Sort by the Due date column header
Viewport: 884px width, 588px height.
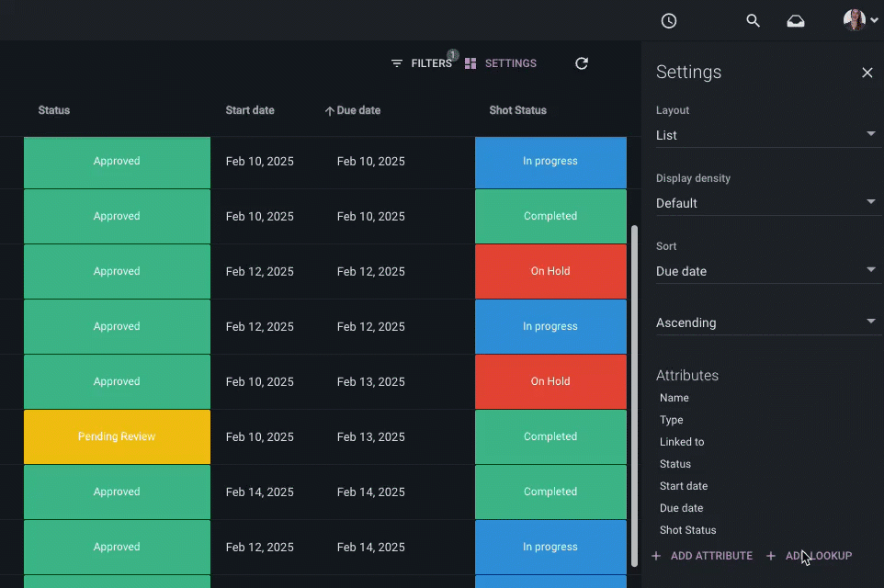tap(358, 110)
